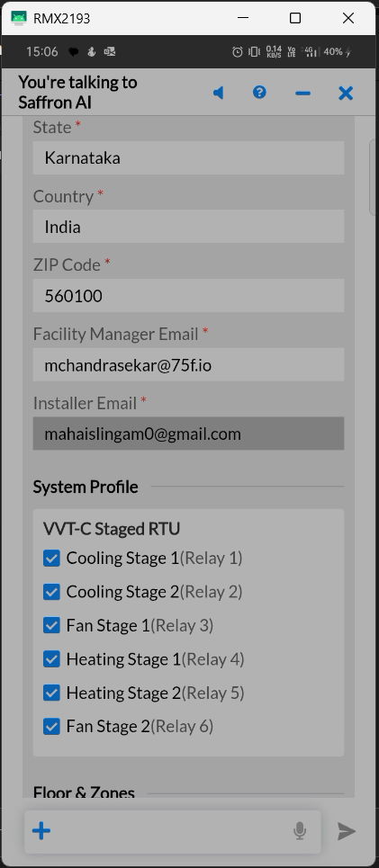Image resolution: width=379 pixels, height=868 pixels.
Task: Uncheck Cooling Stage 1 (Relay 1)
Action: click(x=51, y=558)
